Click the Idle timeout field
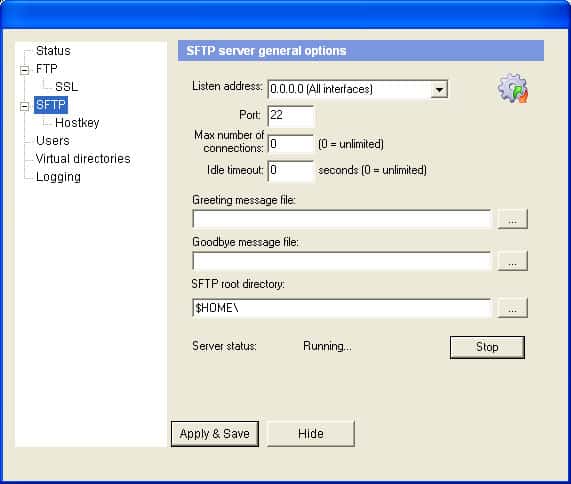The width and height of the screenshot is (571, 484). pos(290,170)
